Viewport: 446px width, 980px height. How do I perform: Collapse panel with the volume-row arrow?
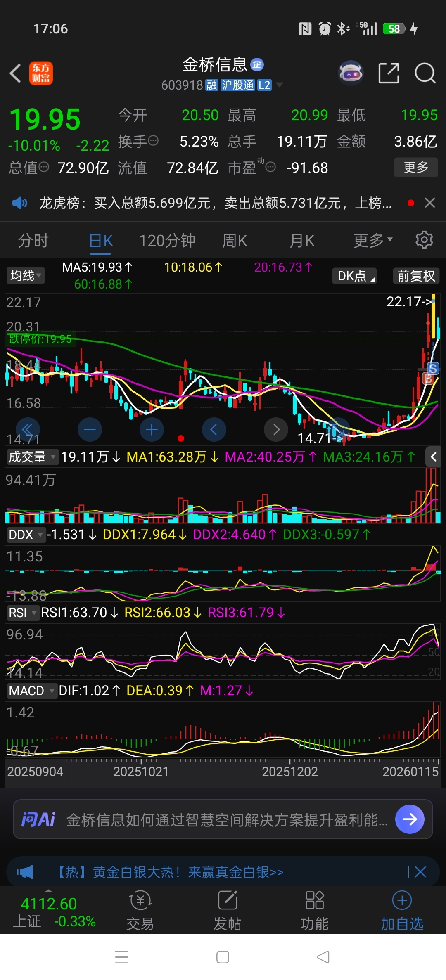point(433,457)
